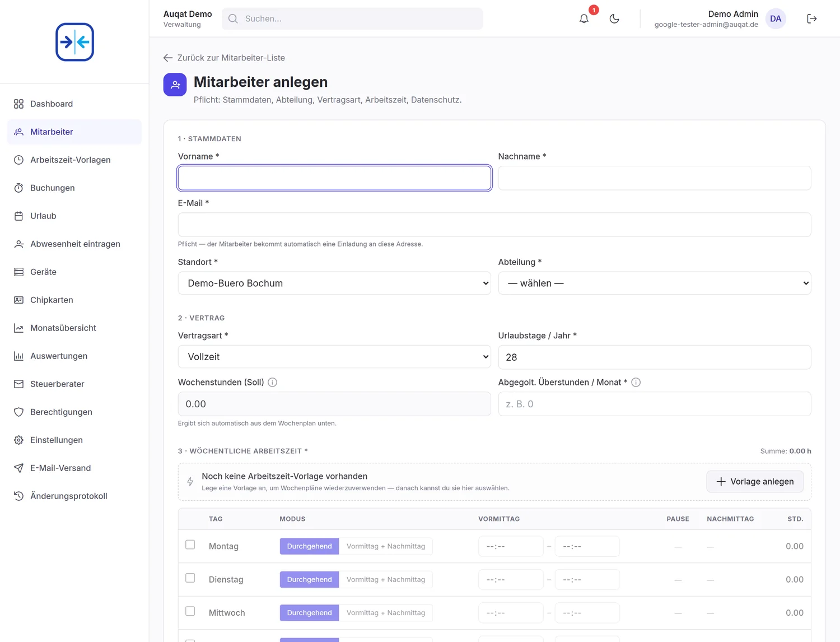The height and width of the screenshot is (642, 840).
Task: Click the E-Mail-Versand paper plane icon
Action: (x=18, y=468)
